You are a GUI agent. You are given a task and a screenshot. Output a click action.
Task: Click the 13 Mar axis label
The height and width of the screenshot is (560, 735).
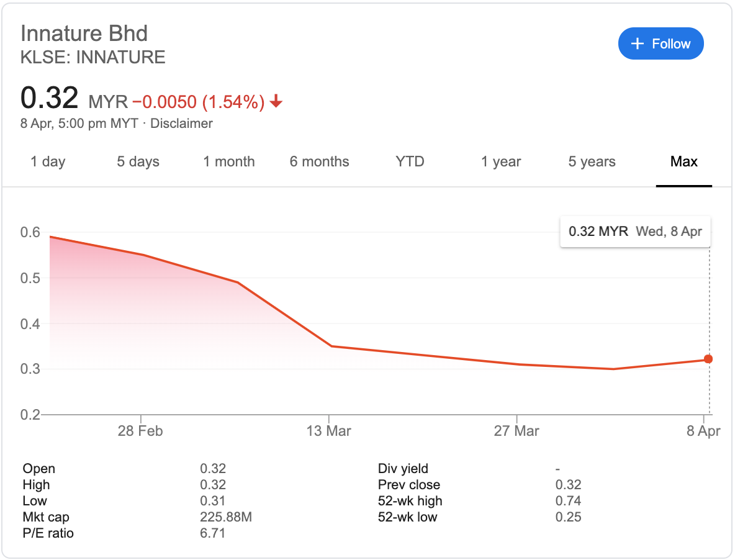(x=329, y=430)
